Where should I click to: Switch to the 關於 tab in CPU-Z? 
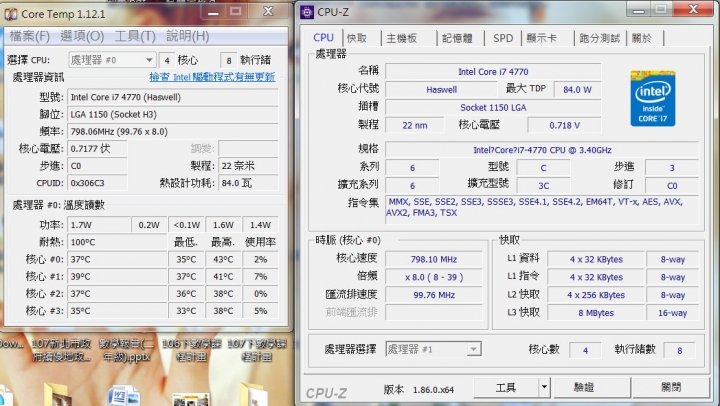pyautogui.click(x=641, y=38)
